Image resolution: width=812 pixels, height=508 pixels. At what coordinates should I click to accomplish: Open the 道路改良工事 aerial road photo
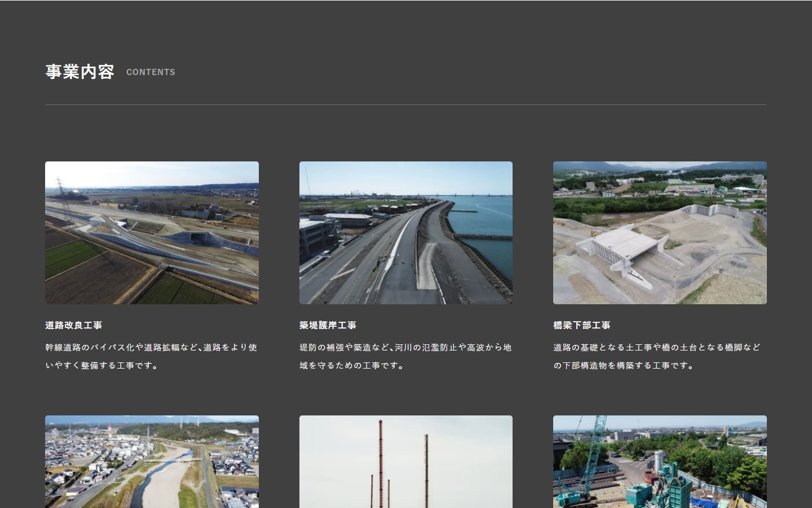click(152, 233)
